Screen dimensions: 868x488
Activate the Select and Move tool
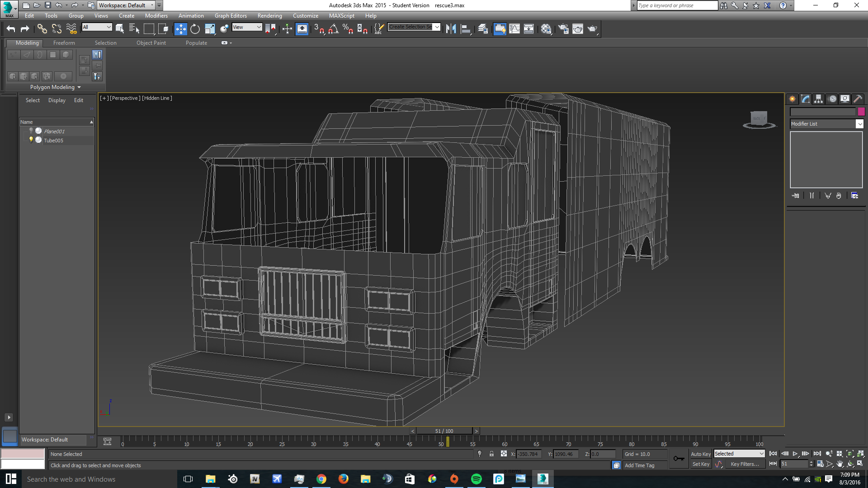[x=180, y=29]
